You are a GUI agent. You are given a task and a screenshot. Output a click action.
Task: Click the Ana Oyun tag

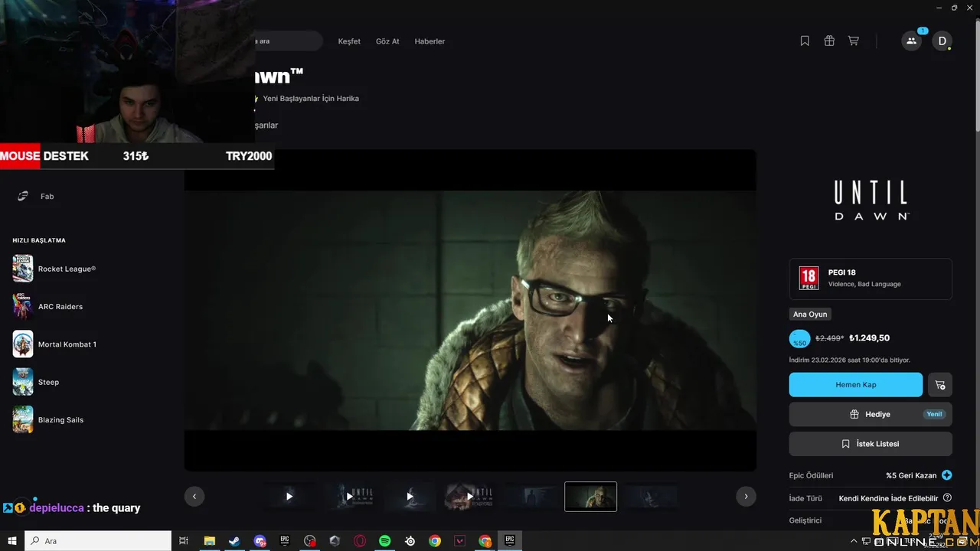pos(810,315)
